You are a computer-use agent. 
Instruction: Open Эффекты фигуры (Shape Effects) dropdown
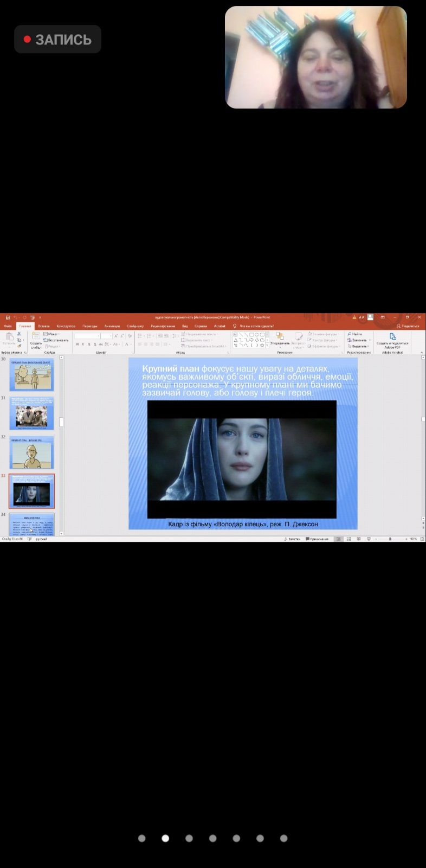pos(325,346)
